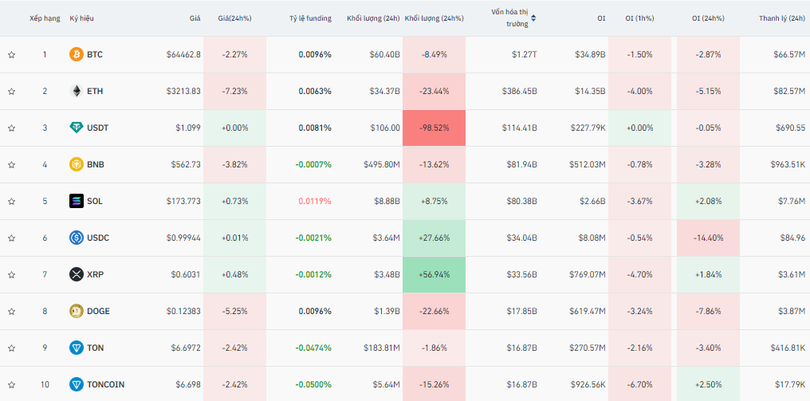Sort by Vốn hóa thị trường column arrow
This screenshot has height=401, width=810.
[533, 18]
